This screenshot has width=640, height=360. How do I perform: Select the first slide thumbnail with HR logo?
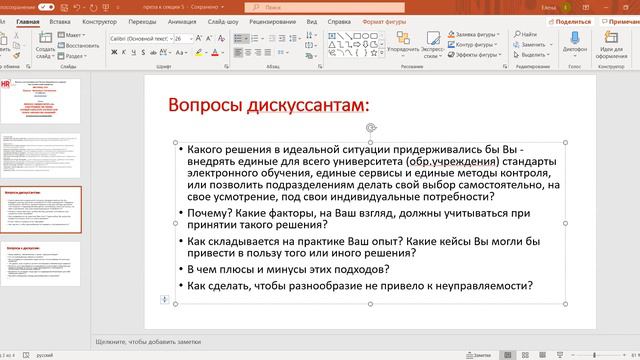click(x=40, y=101)
